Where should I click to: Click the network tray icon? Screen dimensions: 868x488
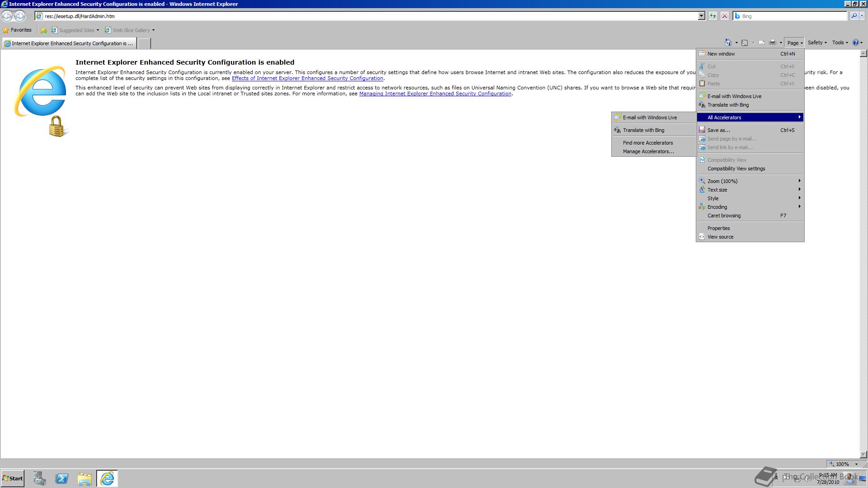(797, 478)
